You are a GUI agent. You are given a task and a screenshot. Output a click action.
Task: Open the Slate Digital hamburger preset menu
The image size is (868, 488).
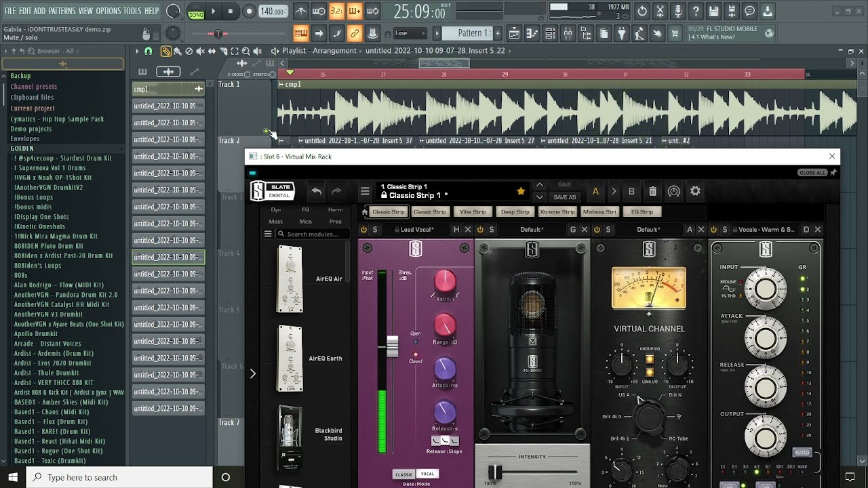click(365, 191)
